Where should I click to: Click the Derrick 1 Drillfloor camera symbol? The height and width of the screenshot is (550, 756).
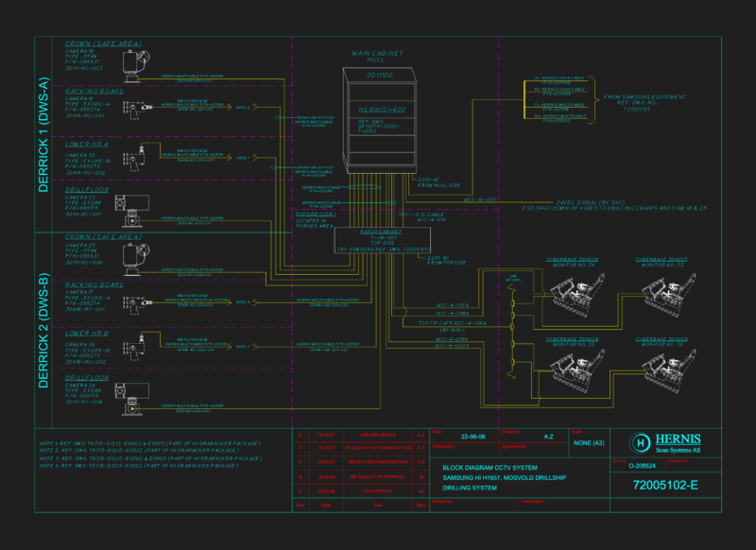(131, 211)
